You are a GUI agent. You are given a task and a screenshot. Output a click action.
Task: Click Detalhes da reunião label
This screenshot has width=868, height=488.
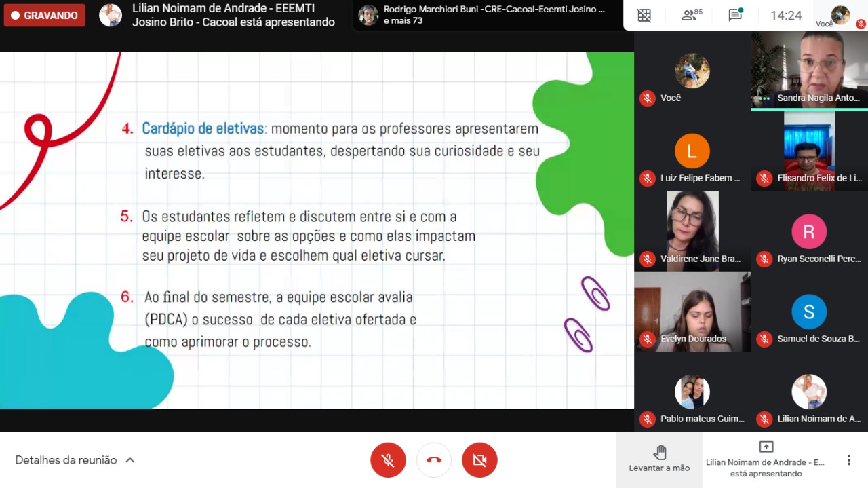66,460
